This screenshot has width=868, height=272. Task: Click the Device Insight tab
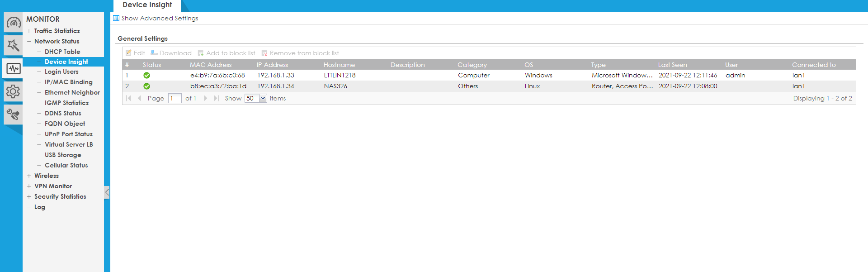(147, 5)
